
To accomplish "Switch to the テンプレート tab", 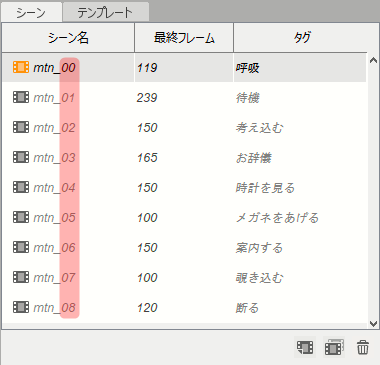I will [x=106, y=13].
